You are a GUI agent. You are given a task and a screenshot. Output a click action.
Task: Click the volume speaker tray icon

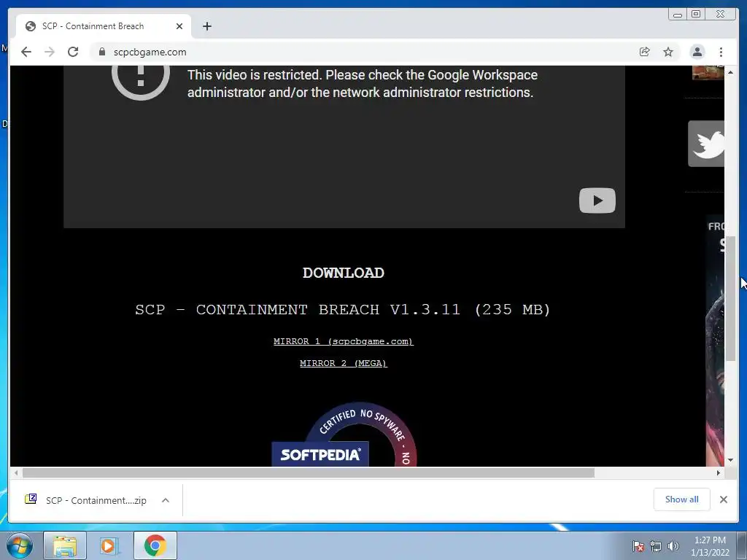coord(673,546)
